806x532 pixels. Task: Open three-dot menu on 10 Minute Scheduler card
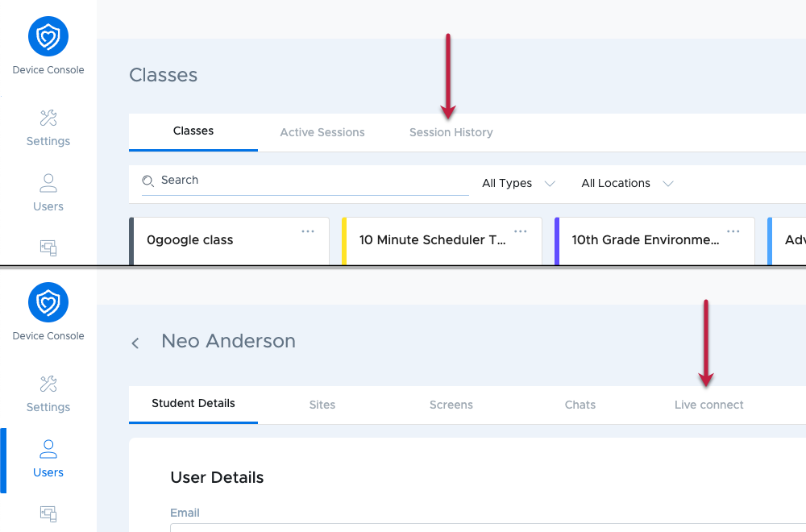point(521,231)
